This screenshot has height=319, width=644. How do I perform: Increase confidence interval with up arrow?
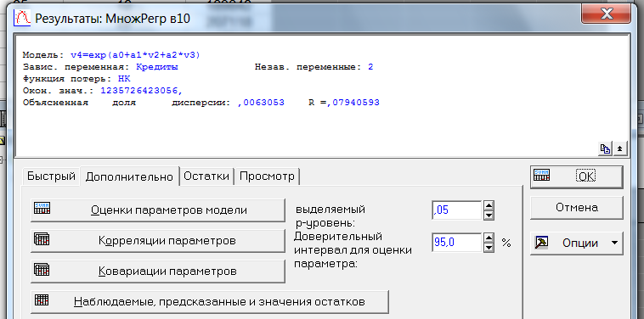[489, 238]
